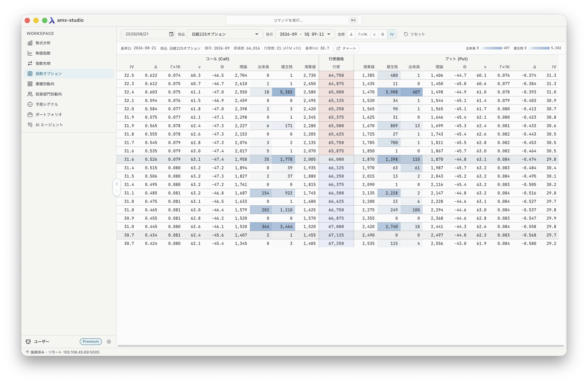Click the 67,000 strike price cell
The image size is (588, 384).
point(336,226)
